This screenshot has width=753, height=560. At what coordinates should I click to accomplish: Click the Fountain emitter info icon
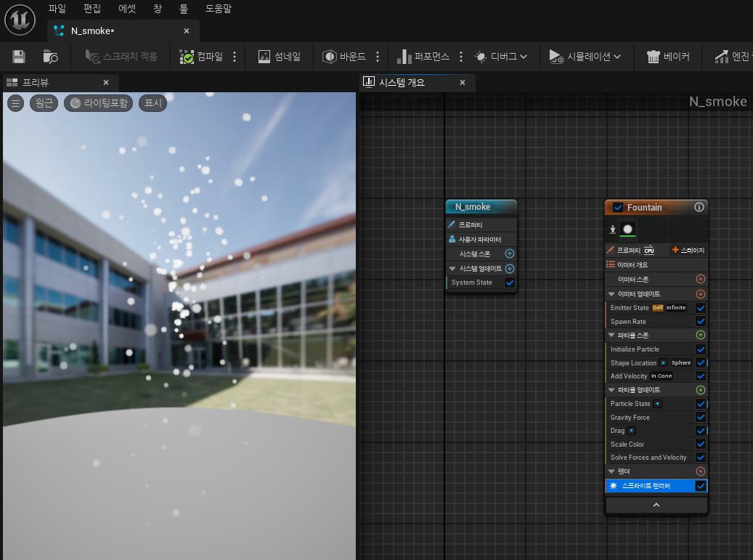tap(699, 207)
